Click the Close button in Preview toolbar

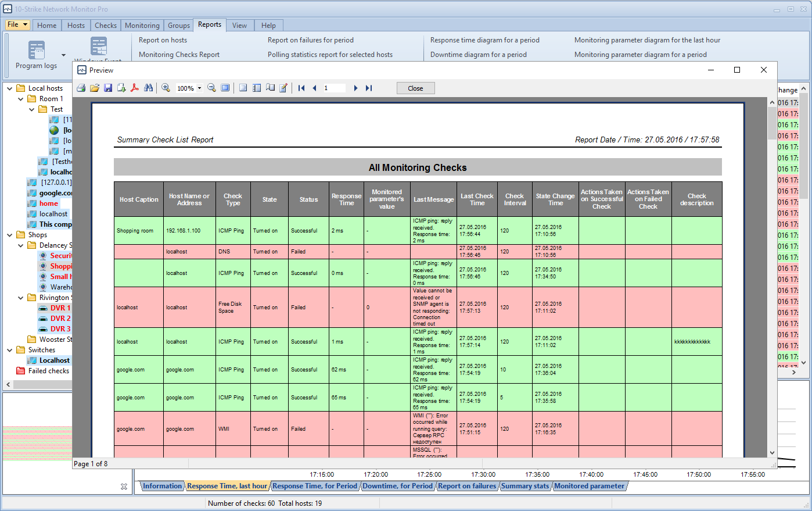coord(416,88)
